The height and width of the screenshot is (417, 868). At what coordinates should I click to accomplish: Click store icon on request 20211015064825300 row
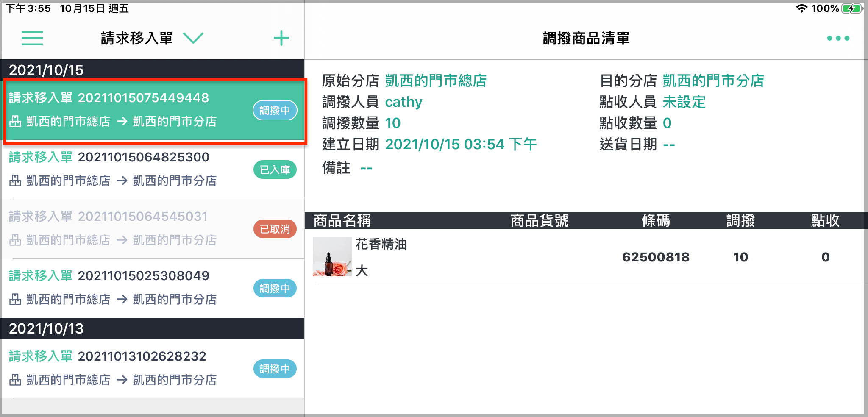point(15,181)
